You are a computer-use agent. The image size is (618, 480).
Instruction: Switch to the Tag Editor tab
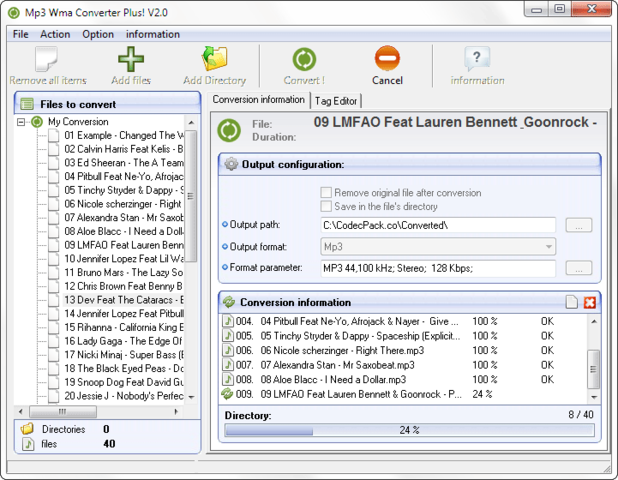point(336,101)
